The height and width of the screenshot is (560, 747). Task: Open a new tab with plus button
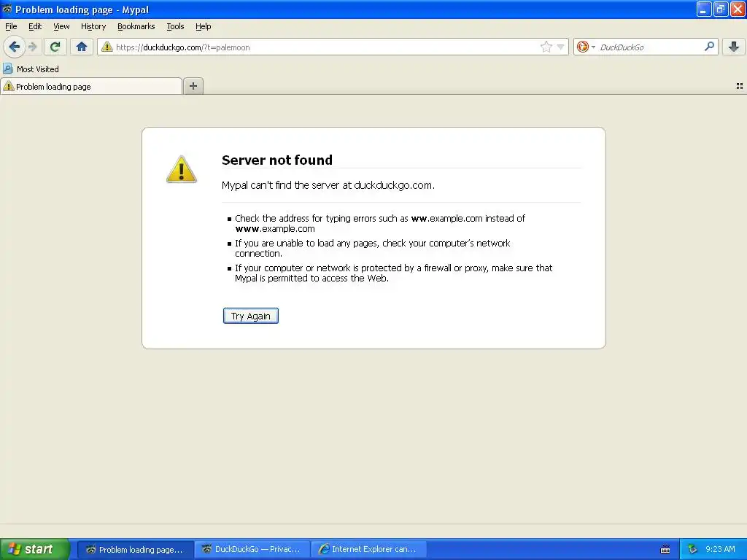(x=193, y=86)
